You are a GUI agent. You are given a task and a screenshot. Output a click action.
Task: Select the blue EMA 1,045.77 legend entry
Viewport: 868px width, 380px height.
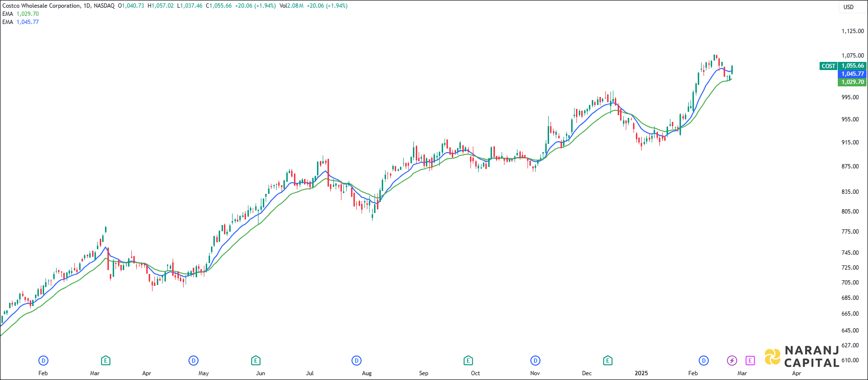pos(21,22)
